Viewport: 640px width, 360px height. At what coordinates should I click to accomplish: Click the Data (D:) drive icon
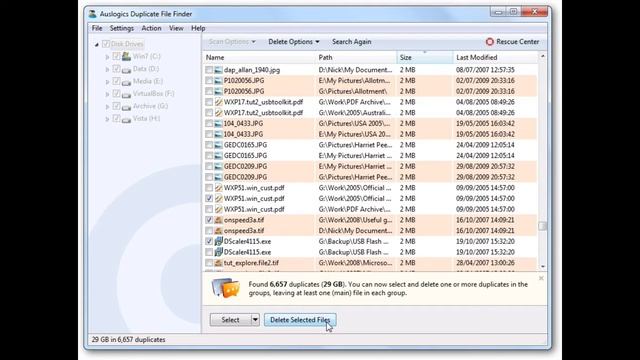[127, 69]
